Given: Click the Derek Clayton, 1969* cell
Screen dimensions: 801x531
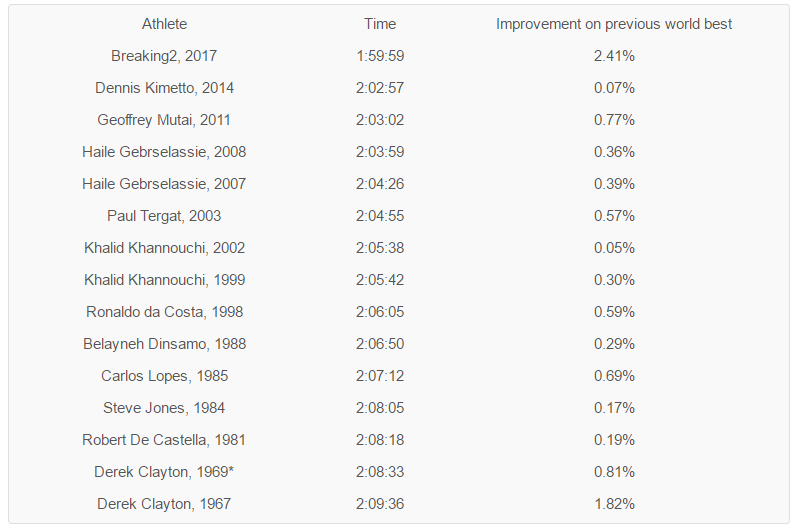Looking at the screenshot, I should [x=164, y=472].
